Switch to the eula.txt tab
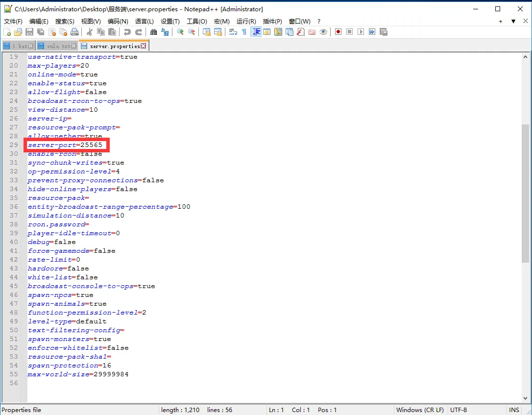The image size is (532, 415). click(59, 46)
